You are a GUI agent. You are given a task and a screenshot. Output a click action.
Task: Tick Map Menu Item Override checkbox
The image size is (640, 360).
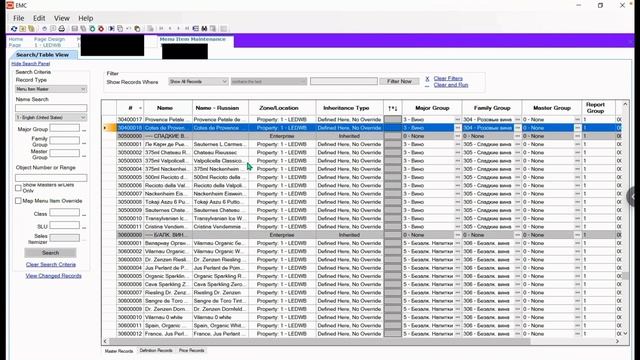pyautogui.click(x=18, y=201)
